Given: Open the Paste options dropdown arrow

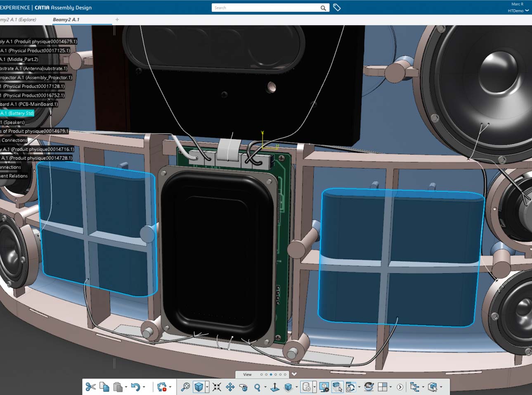Looking at the screenshot, I should coord(126,387).
